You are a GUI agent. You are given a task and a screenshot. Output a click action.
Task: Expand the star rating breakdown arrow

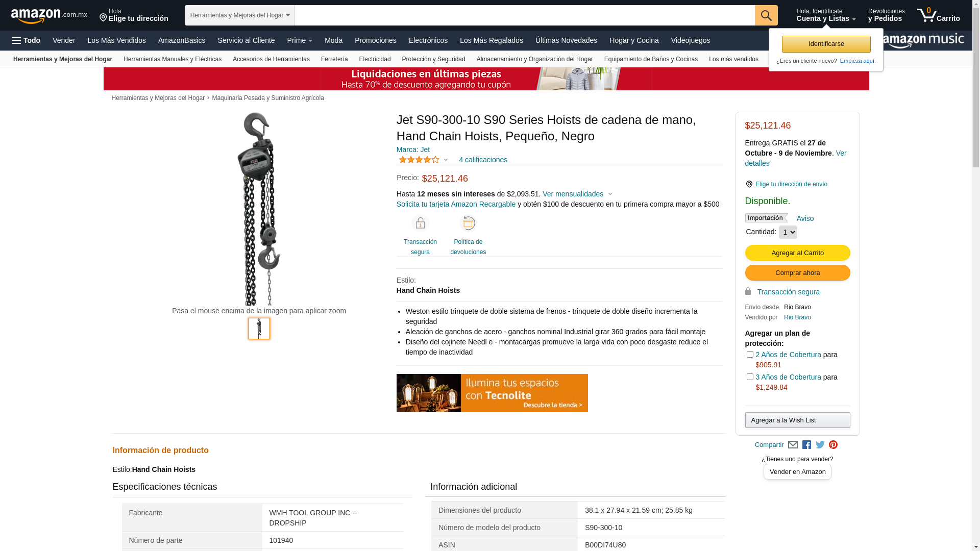[446, 160]
